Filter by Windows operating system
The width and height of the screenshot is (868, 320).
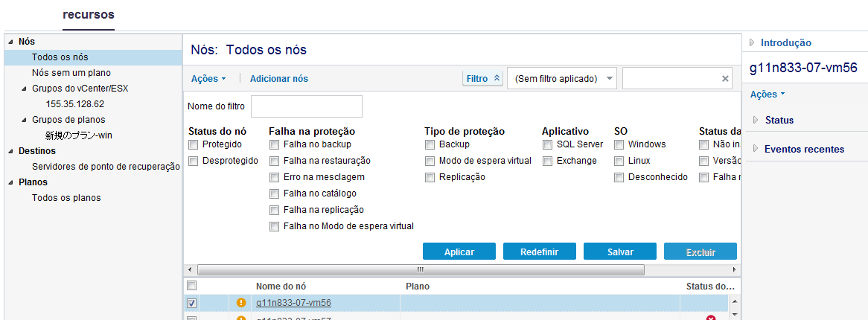click(619, 144)
